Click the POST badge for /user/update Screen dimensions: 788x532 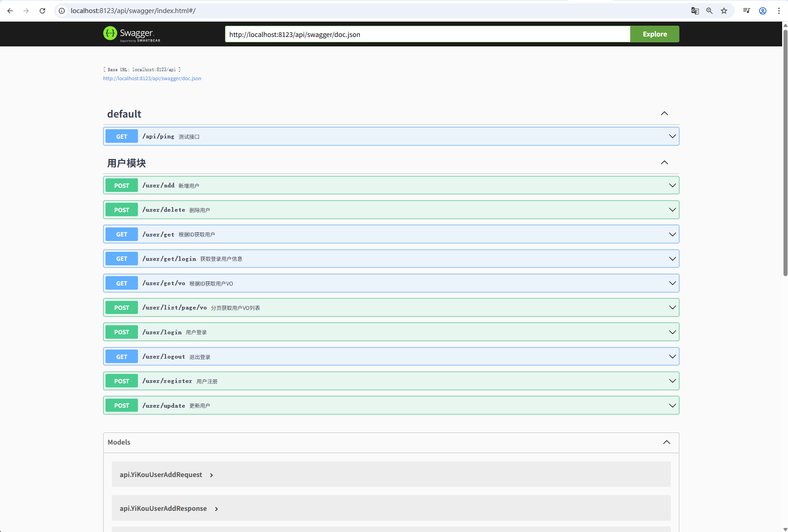point(122,405)
